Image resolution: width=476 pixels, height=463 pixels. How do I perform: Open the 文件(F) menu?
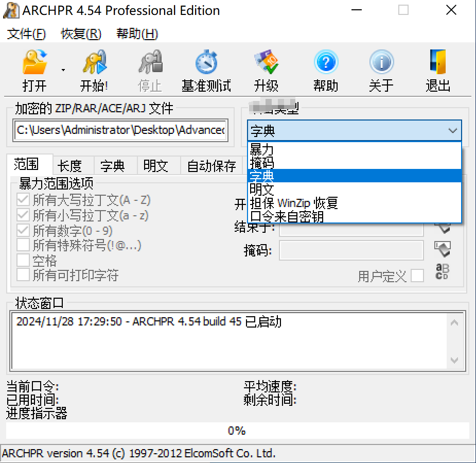[26, 33]
